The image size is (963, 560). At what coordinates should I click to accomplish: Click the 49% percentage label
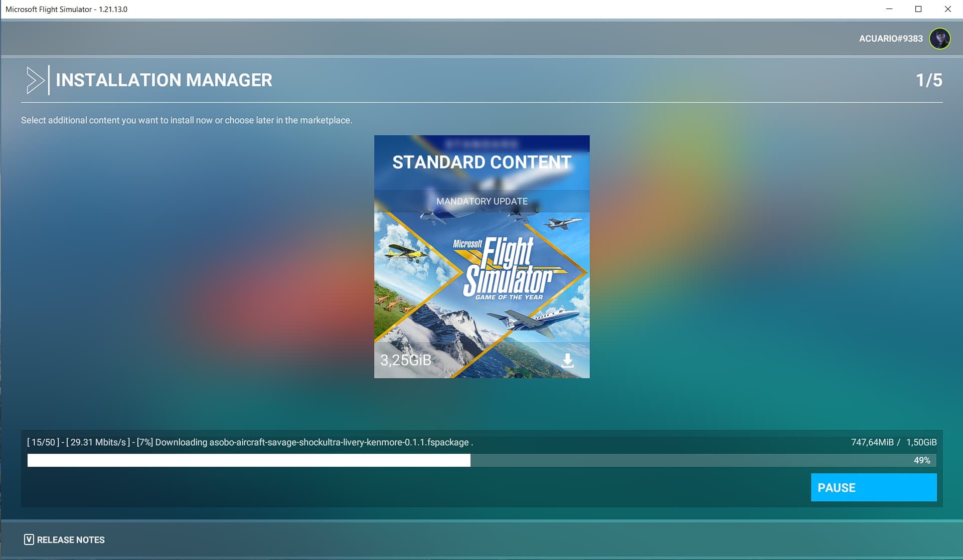coord(922,460)
